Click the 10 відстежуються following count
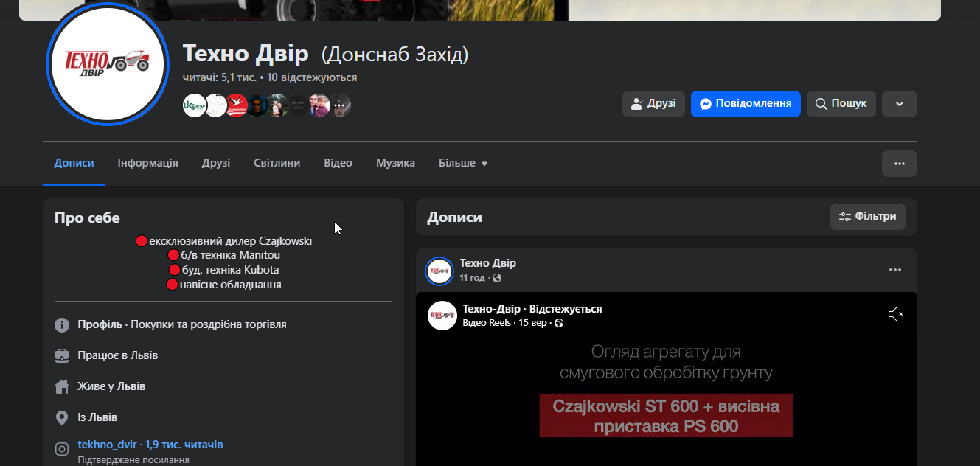980x466 pixels. point(312,77)
